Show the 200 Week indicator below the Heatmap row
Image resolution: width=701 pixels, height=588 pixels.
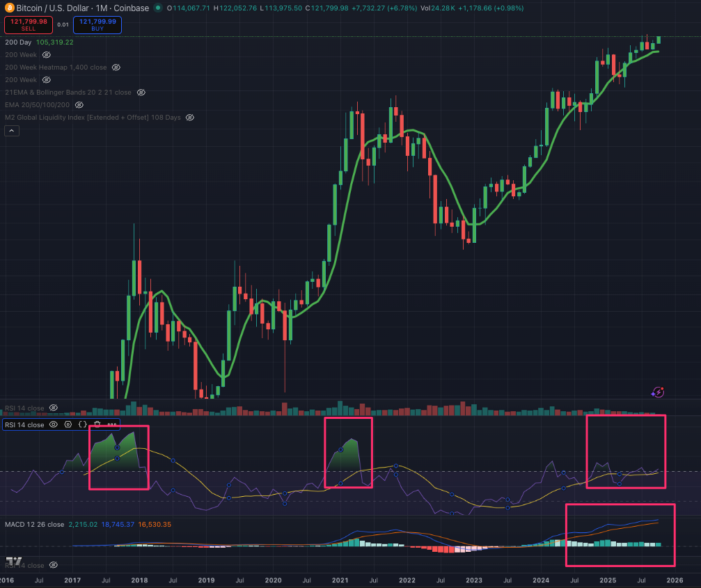click(47, 79)
